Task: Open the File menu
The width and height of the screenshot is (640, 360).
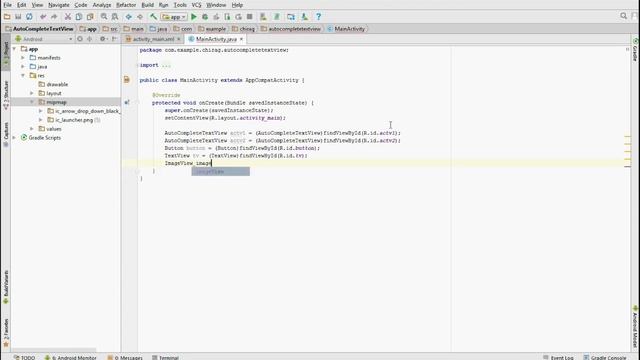Action: (7, 5)
